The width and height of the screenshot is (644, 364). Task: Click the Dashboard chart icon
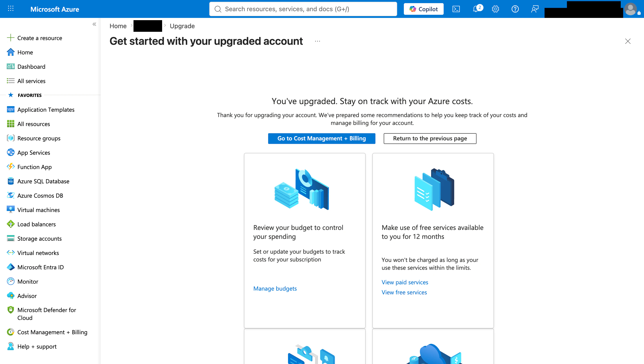pos(11,66)
